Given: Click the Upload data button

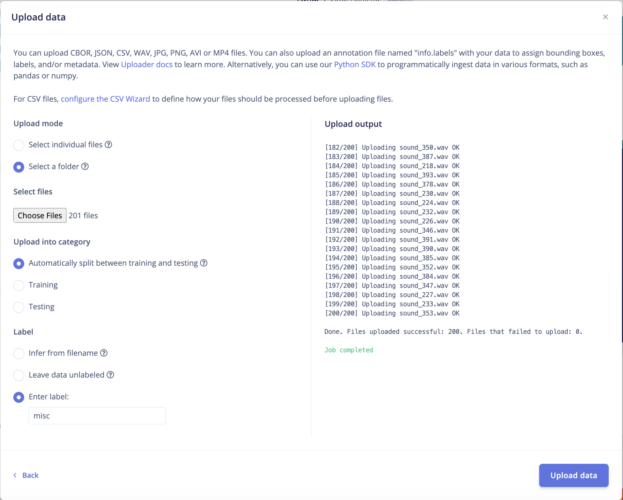Looking at the screenshot, I should 573,475.
